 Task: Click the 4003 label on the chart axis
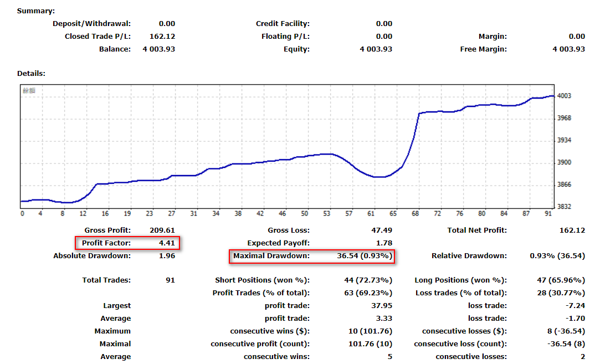pos(564,96)
